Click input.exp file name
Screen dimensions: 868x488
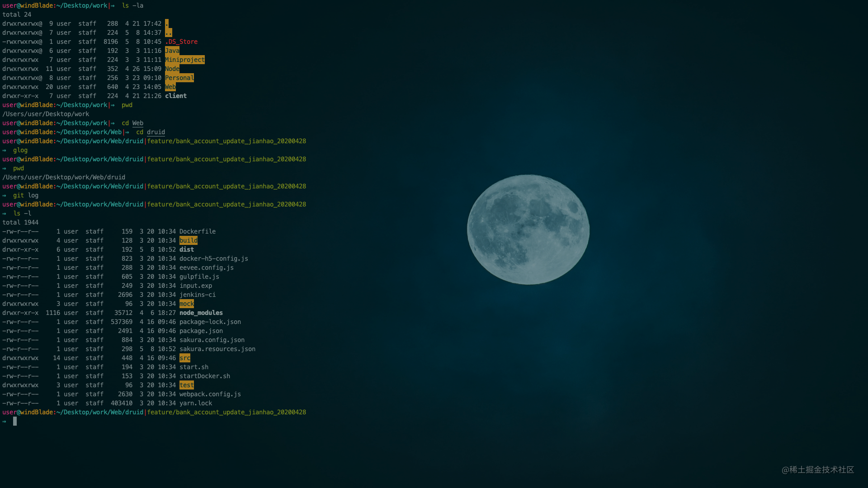[x=196, y=286]
